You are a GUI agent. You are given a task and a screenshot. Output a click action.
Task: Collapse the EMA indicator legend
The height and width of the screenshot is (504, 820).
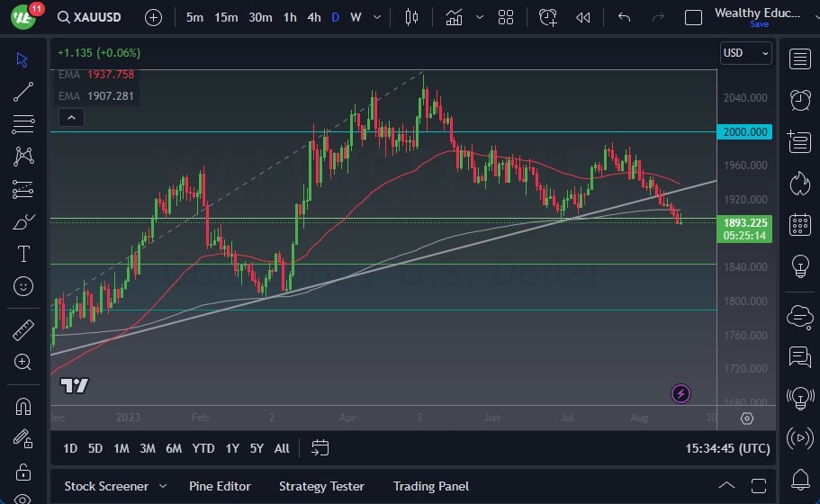click(70, 117)
